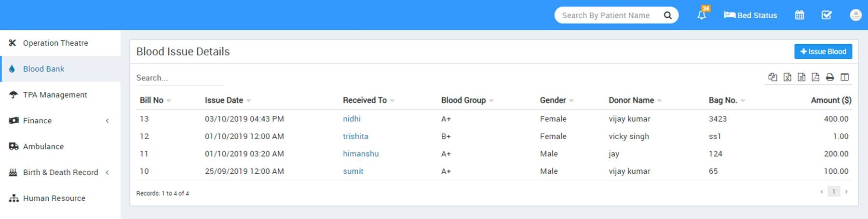
Task: Export table to Excel icon
Action: point(787,77)
